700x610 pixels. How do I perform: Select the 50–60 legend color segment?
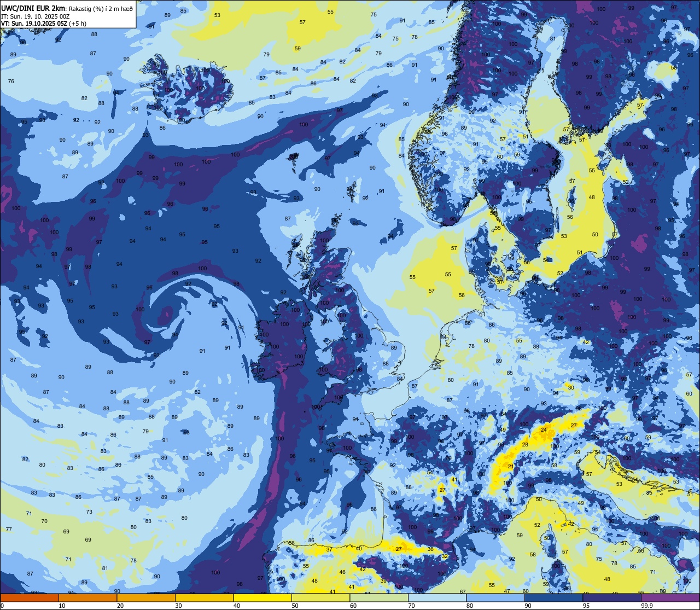tap(320, 597)
